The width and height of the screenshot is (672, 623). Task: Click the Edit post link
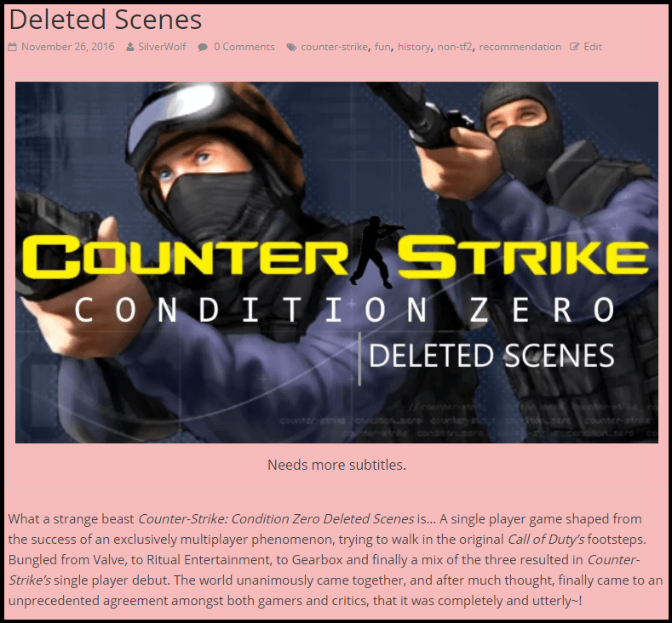coord(593,47)
